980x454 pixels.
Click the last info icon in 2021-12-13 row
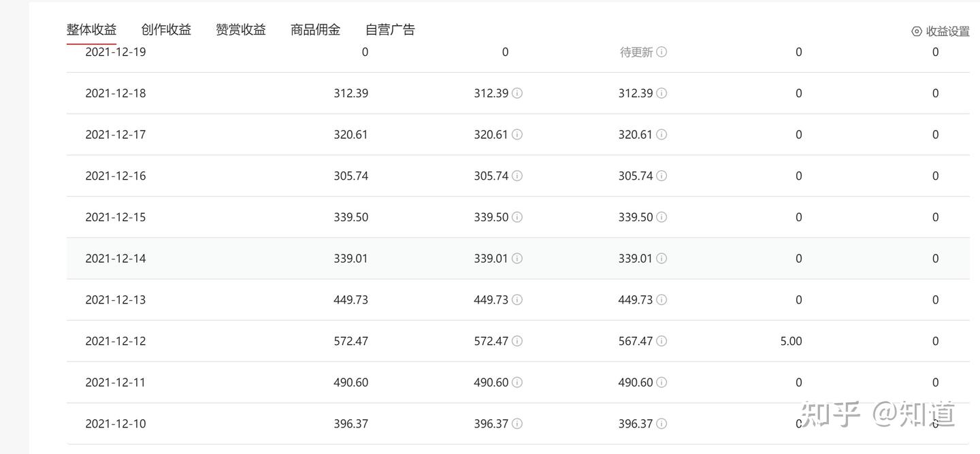coord(661,299)
